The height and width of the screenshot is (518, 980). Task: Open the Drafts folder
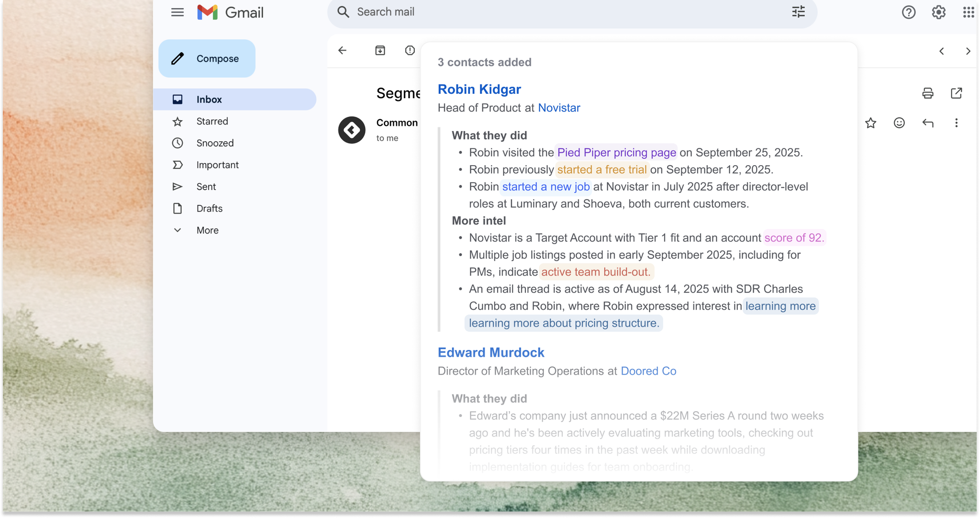click(x=209, y=209)
